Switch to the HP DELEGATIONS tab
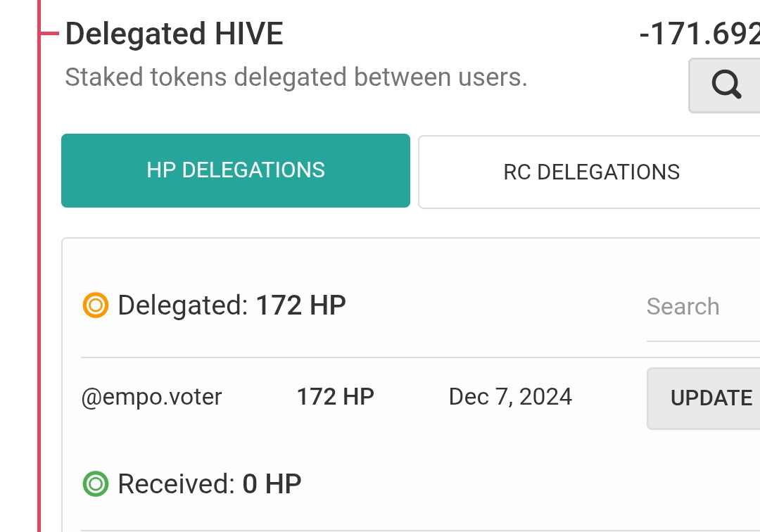 coord(236,170)
